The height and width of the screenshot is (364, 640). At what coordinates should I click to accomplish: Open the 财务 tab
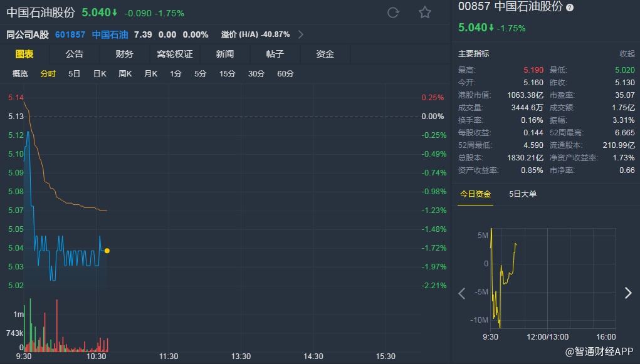125,54
